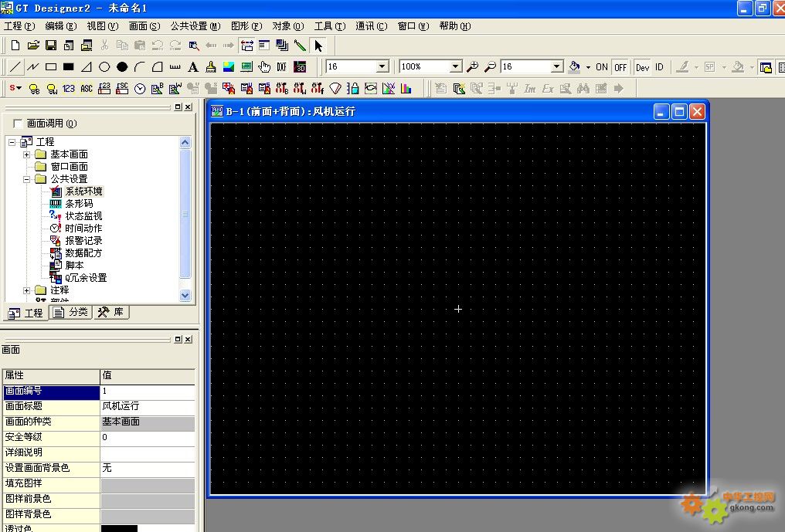Switch to the 分类 tab
The image size is (785, 532).
(70, 312)
